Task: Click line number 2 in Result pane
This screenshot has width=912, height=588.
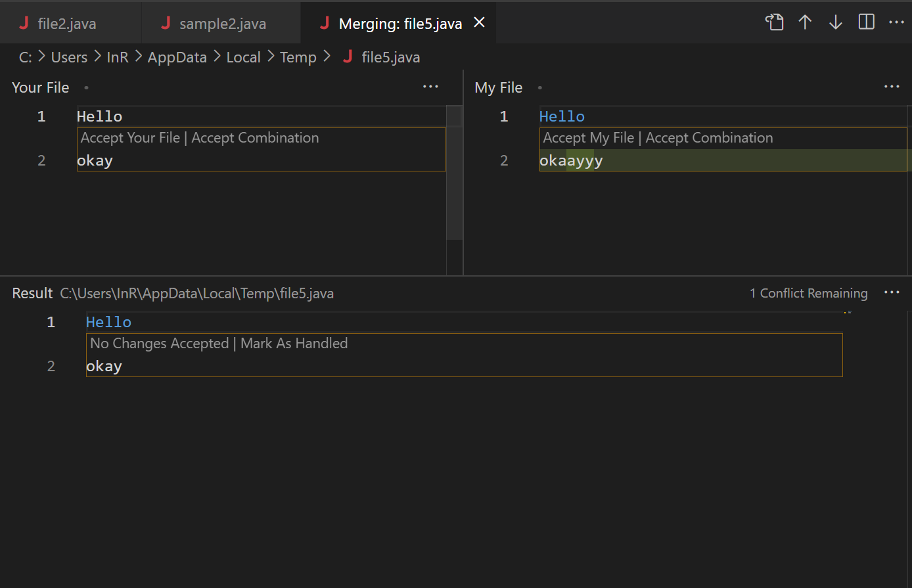Action: (x=51, y=366)
